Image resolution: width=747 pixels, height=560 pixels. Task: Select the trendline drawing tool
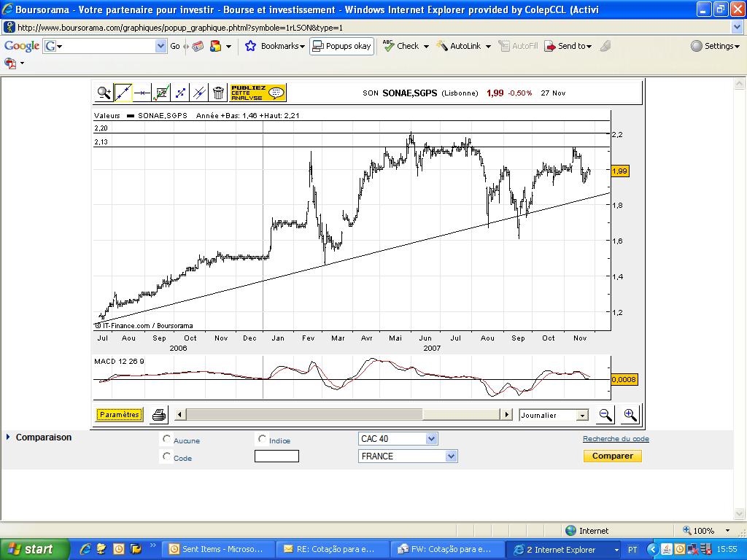pos(123,92)
